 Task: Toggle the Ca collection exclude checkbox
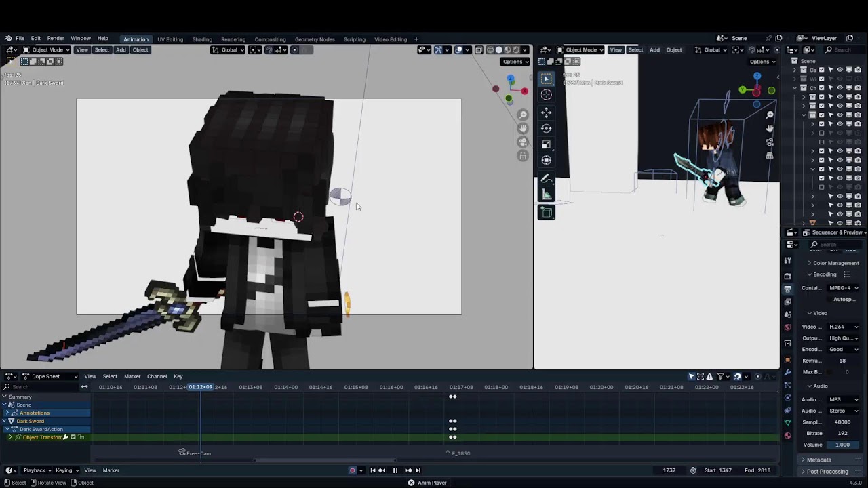[822, 70]
